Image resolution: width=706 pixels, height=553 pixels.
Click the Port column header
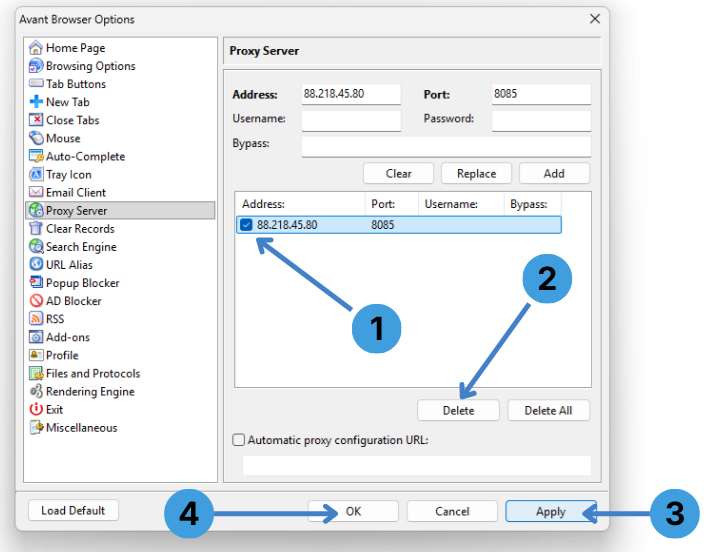coord(392,204)
